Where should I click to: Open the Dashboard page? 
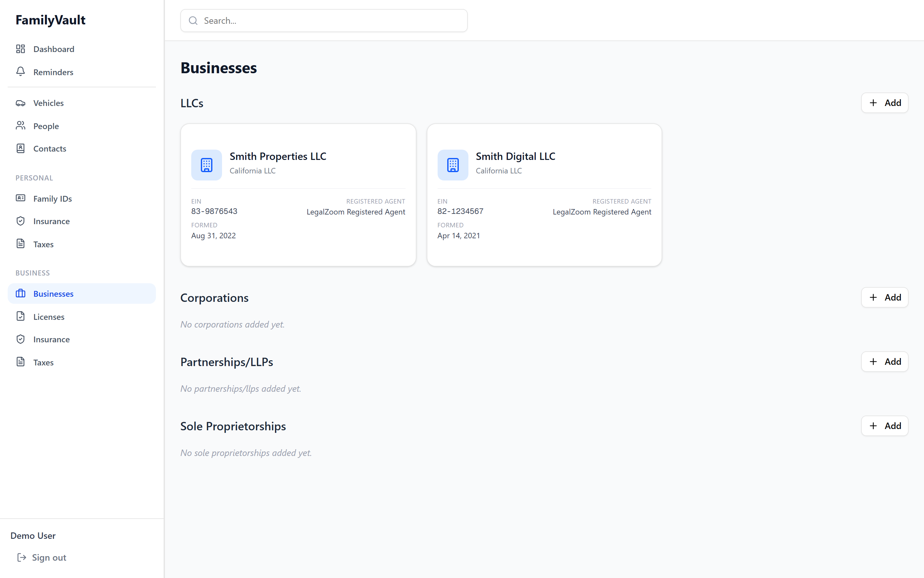click(82, 49)
